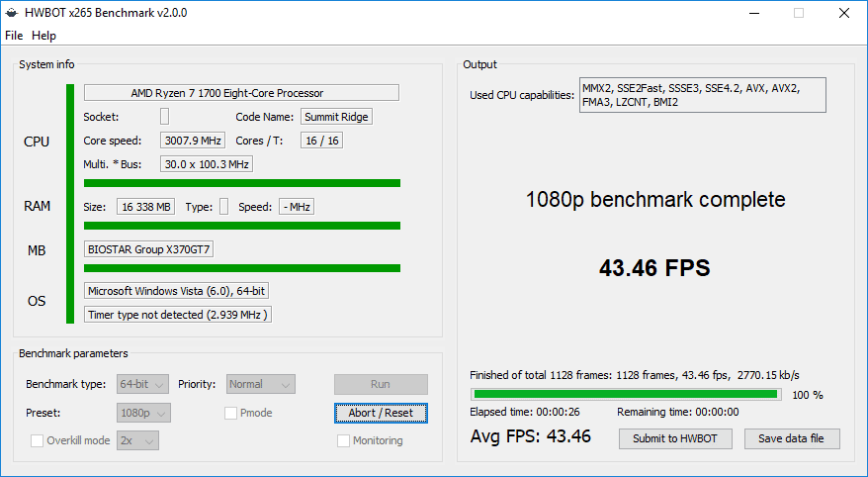The height and width of the screenshot is (477, 868).
Task: Click the Avg FPS: 43.46 label
Action: [531, 436]
